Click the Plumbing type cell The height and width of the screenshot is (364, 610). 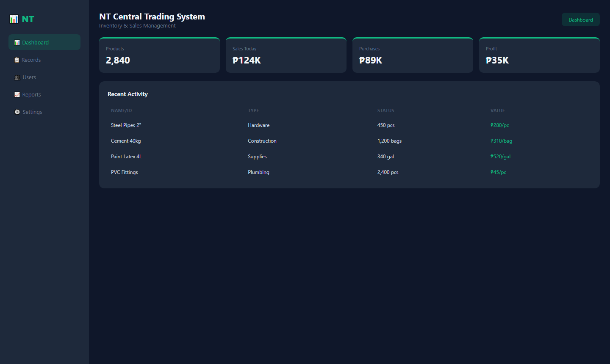[258, 172]
